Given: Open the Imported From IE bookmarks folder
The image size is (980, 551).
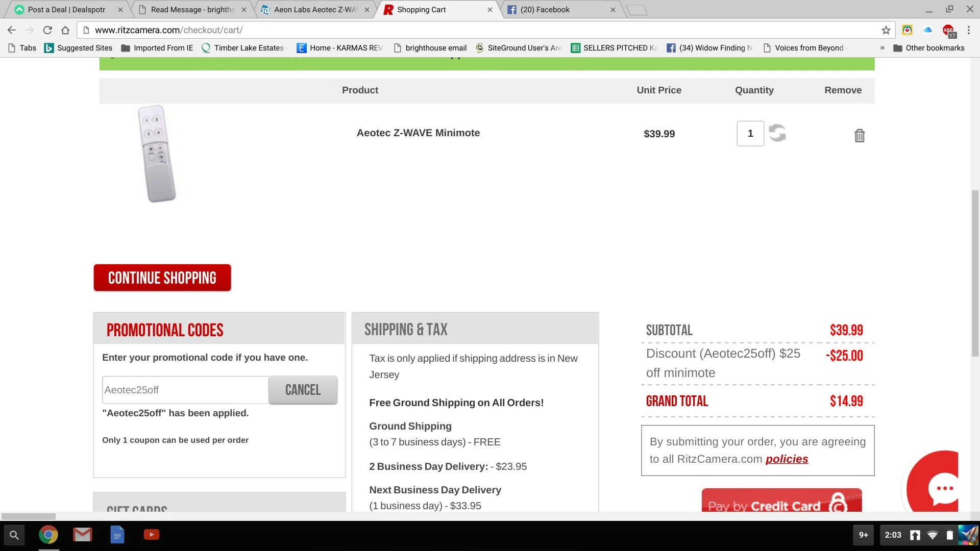Looking at the screenshot, I should click(x=157, y=48).
